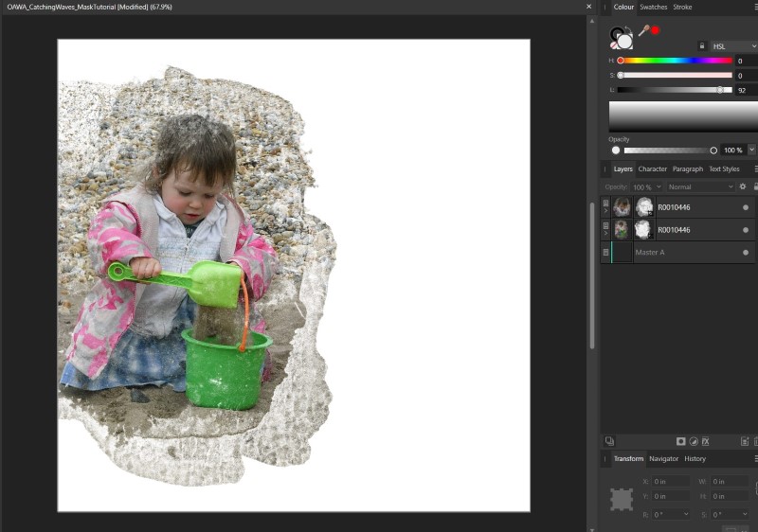758x532 pixels.
Task: Apply the picked red colour swatch
Action: click(655, 30)
